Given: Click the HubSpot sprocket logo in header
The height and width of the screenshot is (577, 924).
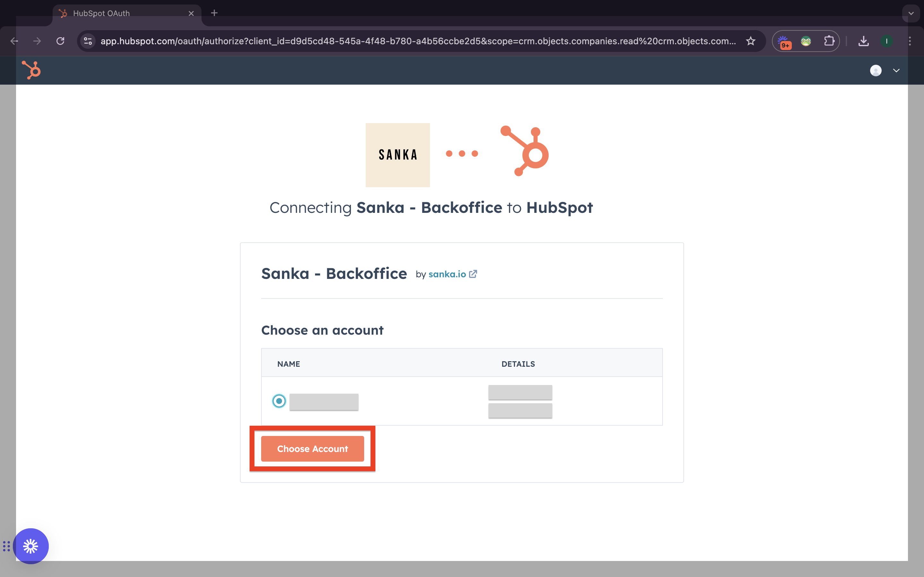Looking at the screenshot, I should [x=31, y=70].
